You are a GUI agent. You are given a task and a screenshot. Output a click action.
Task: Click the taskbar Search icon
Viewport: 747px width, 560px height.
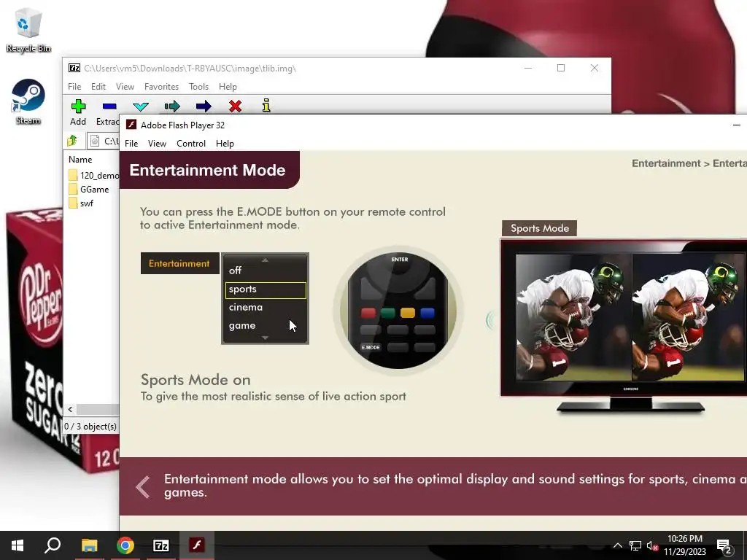[53, 545]
